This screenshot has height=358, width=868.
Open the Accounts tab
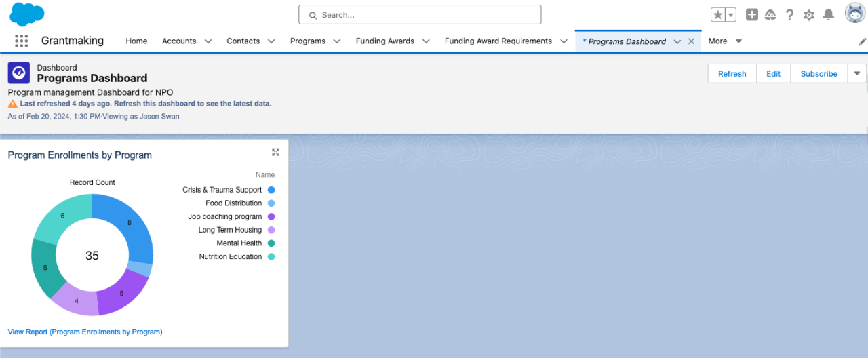coord(179,41)
